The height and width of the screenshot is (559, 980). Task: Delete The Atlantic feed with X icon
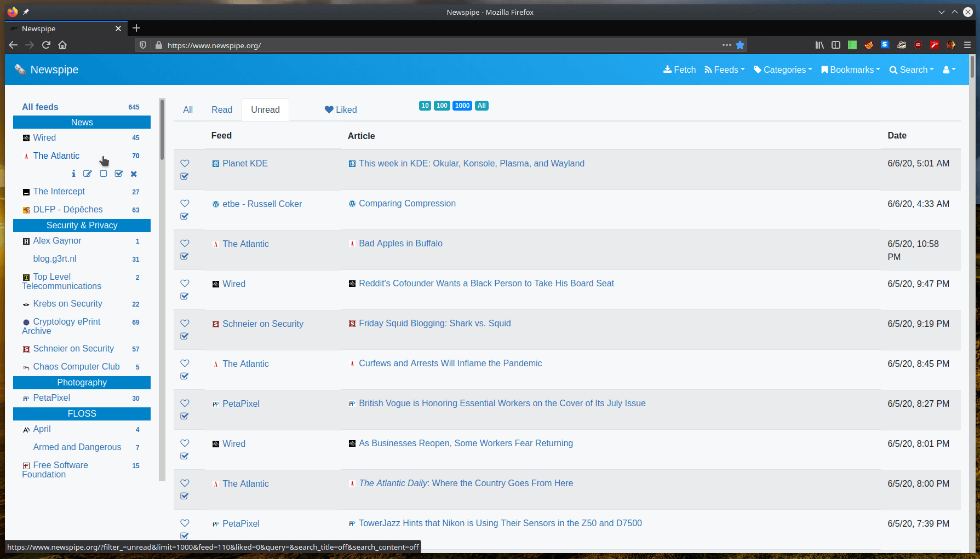point(134,174)
